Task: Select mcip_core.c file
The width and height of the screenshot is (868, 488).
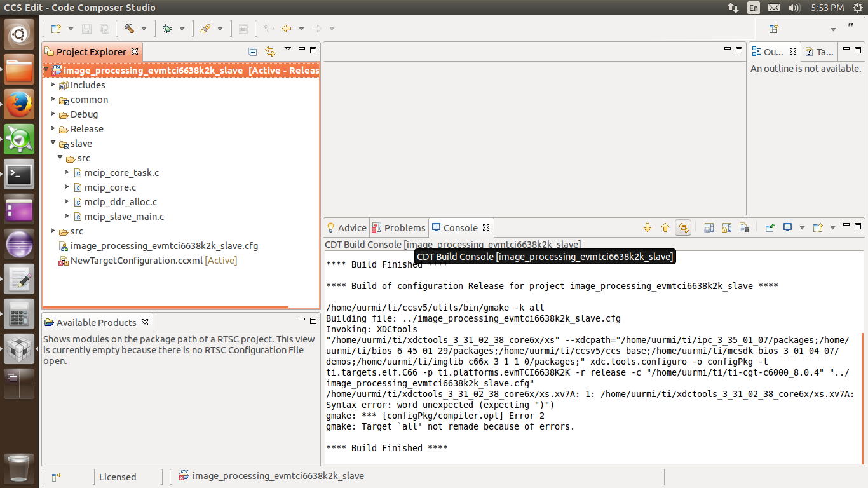Action: (110, 187)
